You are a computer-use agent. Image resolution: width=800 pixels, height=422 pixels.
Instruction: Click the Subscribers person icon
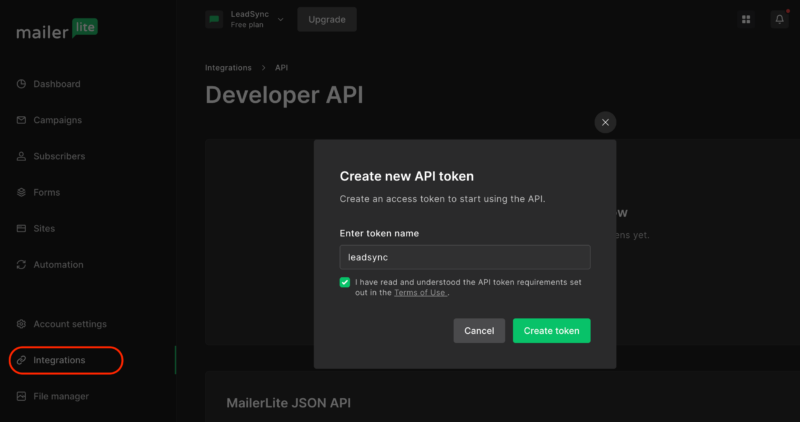coord(22,156)
